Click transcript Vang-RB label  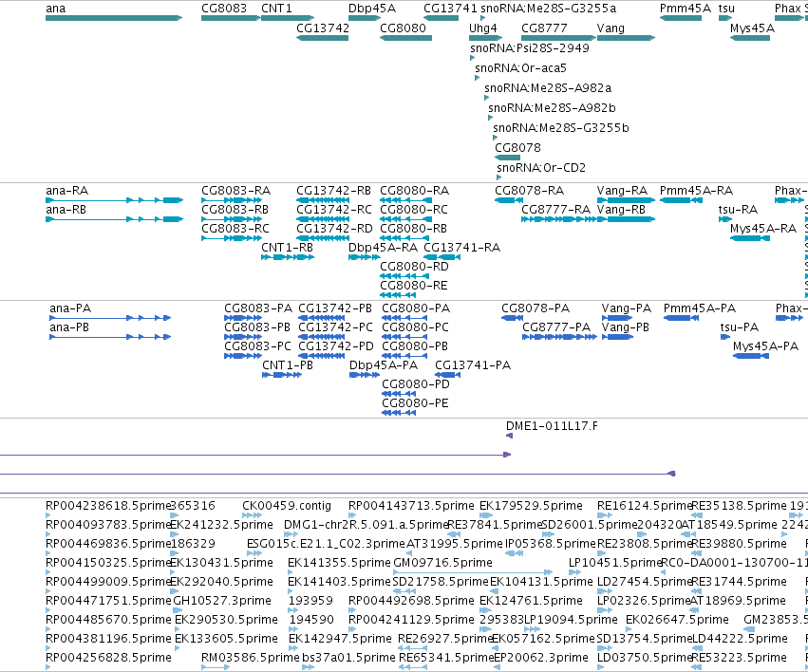coord(621,210)
